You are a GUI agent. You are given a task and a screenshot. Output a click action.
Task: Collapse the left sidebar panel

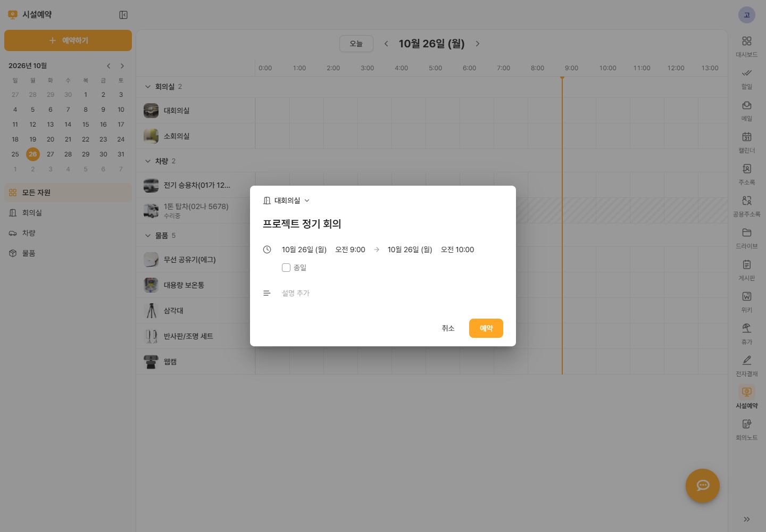123,15
